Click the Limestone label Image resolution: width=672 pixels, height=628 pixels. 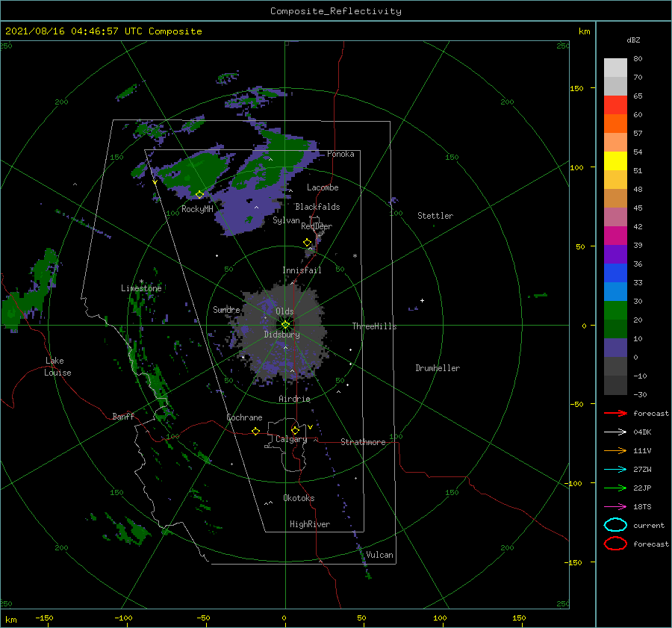(x=141, y=288)
